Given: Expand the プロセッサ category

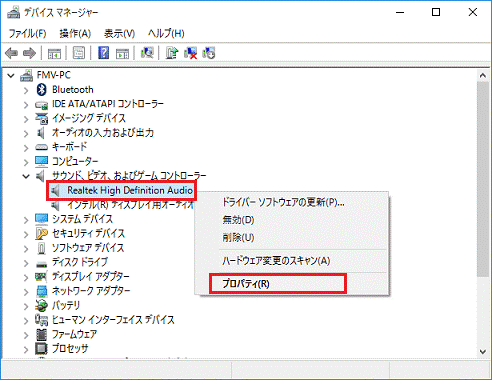Looking at the screenshot, I should (26, 349).
